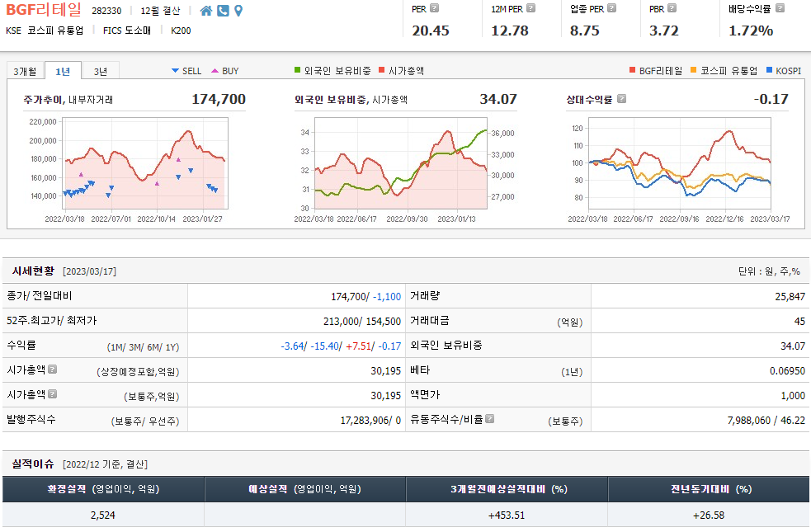Click the KSE 코스피 유통업 classification
811x532 pixels.
click(45, 31)
